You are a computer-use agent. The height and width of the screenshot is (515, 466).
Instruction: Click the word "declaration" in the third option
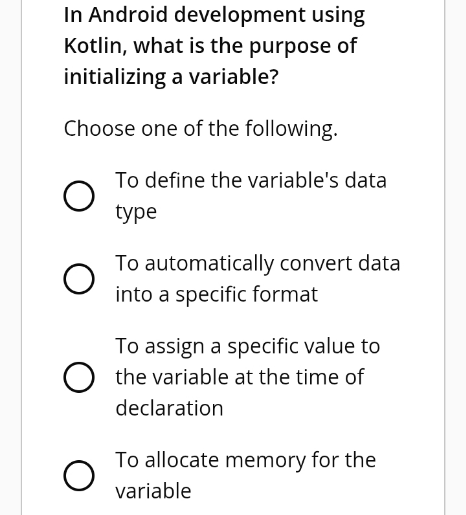click(169, 408)
